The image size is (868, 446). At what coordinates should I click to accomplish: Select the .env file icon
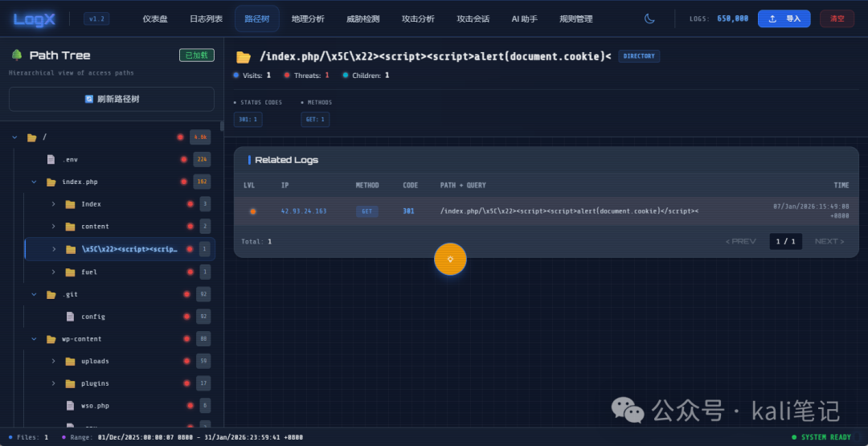[51, 159]
